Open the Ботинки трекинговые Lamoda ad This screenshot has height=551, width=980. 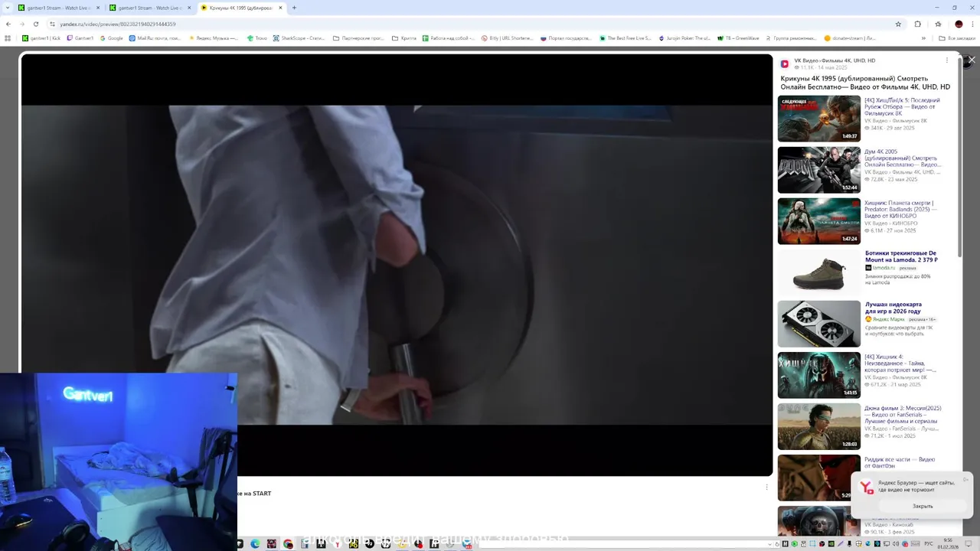click(901, 256)
